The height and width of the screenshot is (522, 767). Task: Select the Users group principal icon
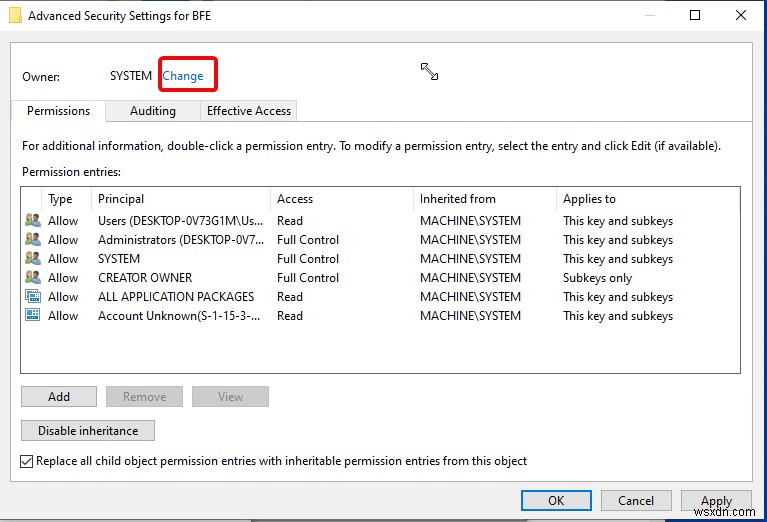click(x=32, y=221)
